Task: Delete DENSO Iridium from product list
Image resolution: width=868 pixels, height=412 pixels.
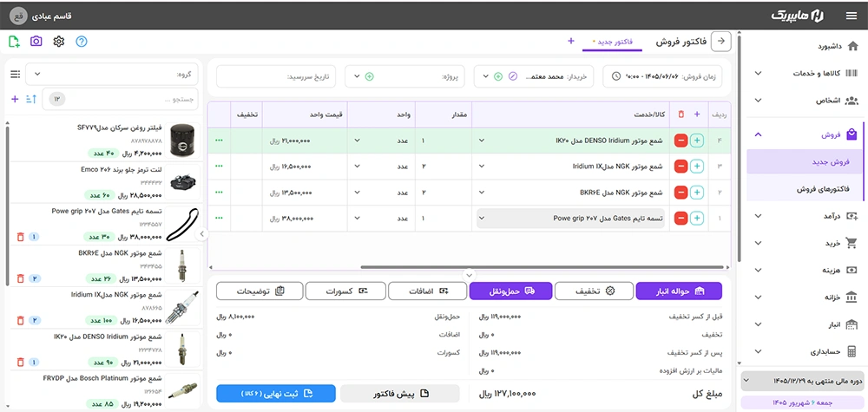Action: click(21, 363)
